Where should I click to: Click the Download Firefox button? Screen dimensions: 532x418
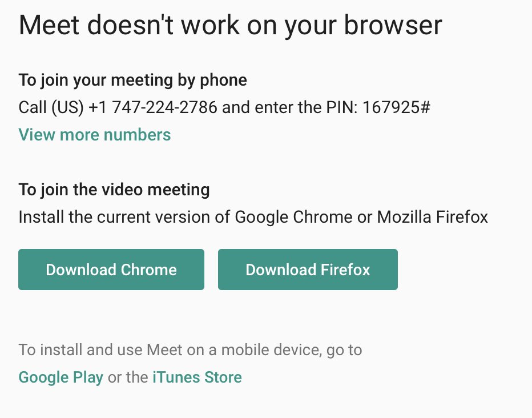308,270
